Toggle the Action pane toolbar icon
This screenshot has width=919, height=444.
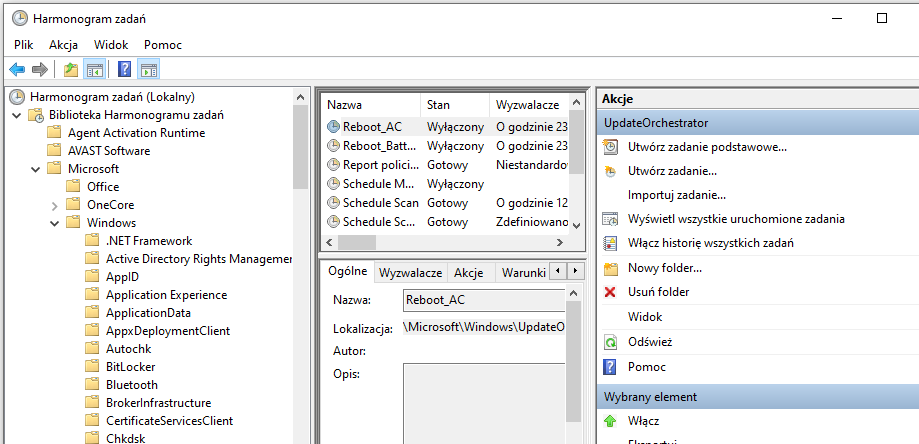tap(149, 70)
